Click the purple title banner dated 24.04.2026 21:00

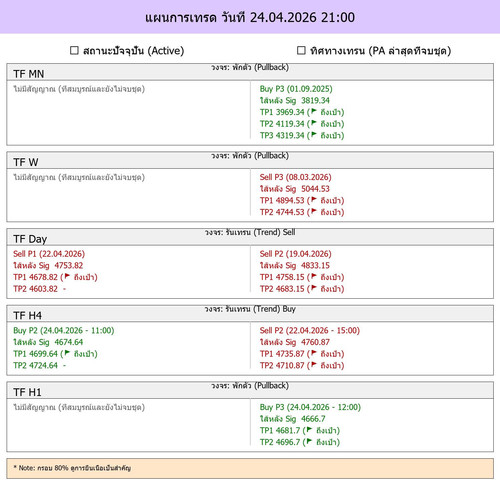click(x=250, y=17)
